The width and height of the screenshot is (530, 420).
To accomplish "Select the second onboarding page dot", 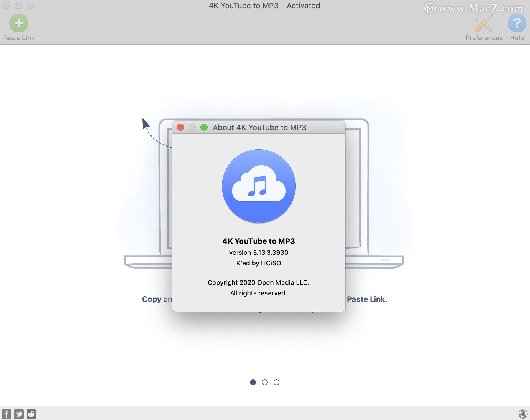I will [x=265, y=382].
